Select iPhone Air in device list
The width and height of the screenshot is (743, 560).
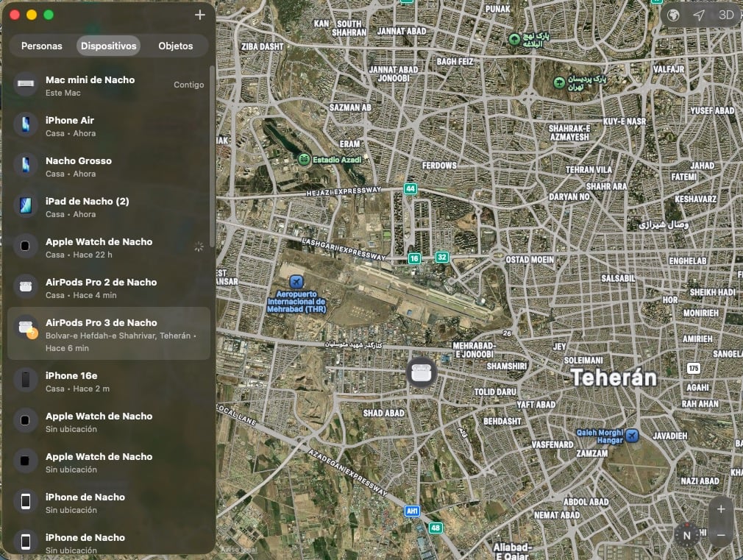point(109,126)
